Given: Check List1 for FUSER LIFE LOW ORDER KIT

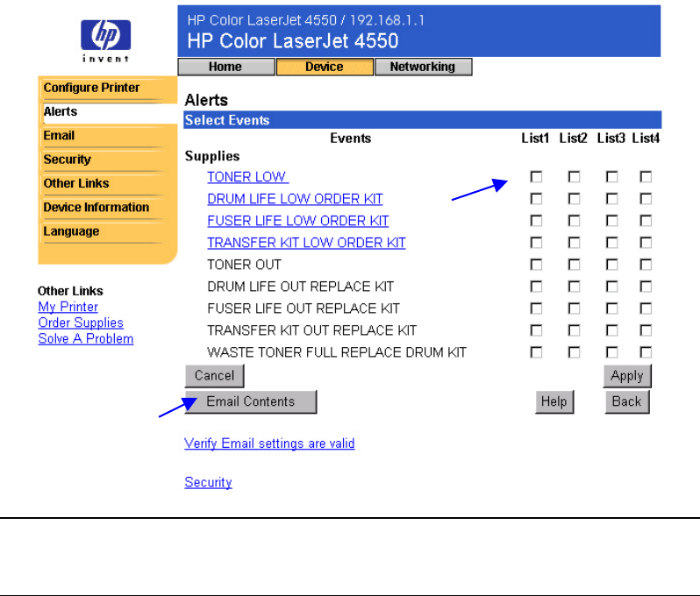Looking at the screenshot, I should click(x=536, y=220).
